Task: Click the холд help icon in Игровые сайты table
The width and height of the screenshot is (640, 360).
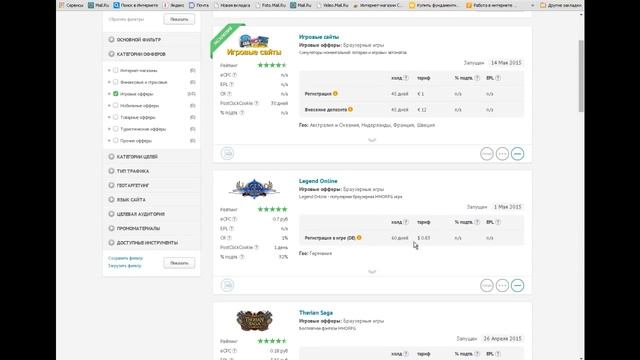Action: (406, 78)
